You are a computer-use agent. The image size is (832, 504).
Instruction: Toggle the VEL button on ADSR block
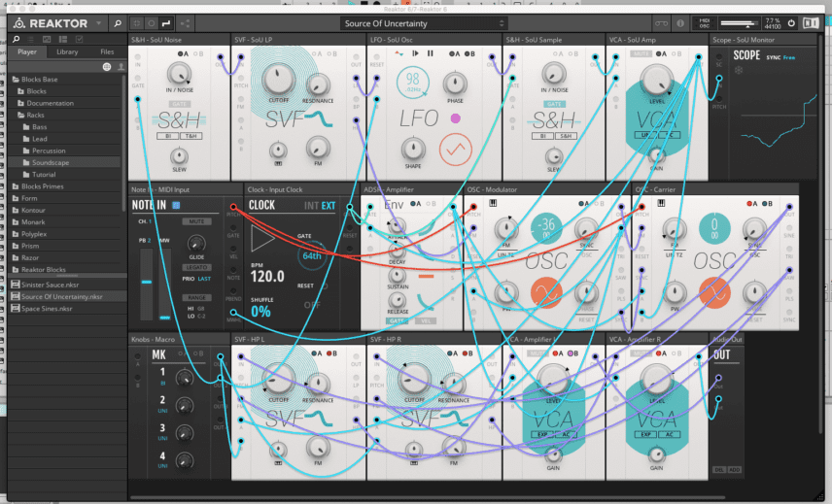[x=425, y=320]
